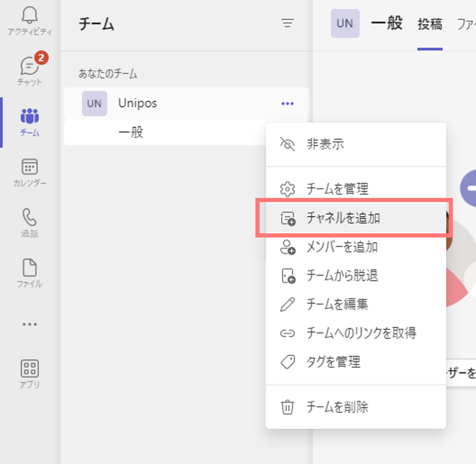The height and width of the screenshot is (464, 476).
Task: Open the ファイル icon in sidebar
Action: pyautogui.click(x=29, y=273)
